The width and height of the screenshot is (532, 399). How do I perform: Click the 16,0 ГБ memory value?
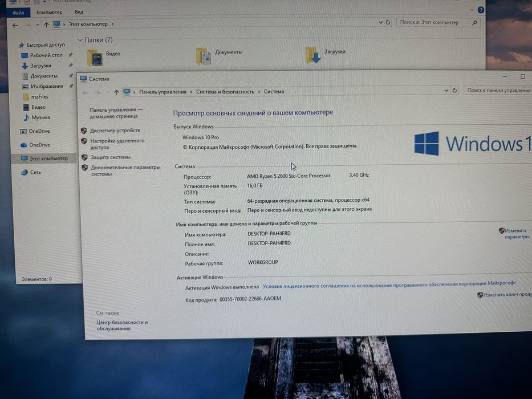click(255, 186)
